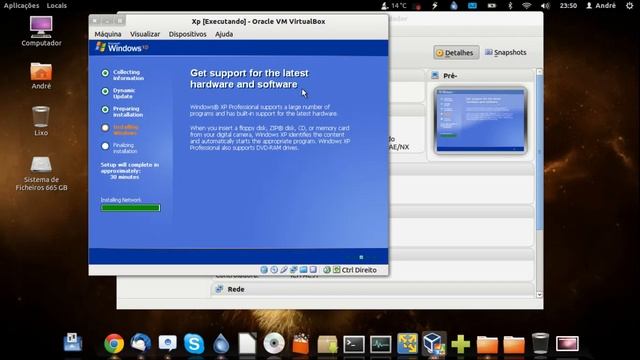Viewport: 640px width, 360px height.
Task: Open the Dispositivos menu
Action: pos(187,34)
